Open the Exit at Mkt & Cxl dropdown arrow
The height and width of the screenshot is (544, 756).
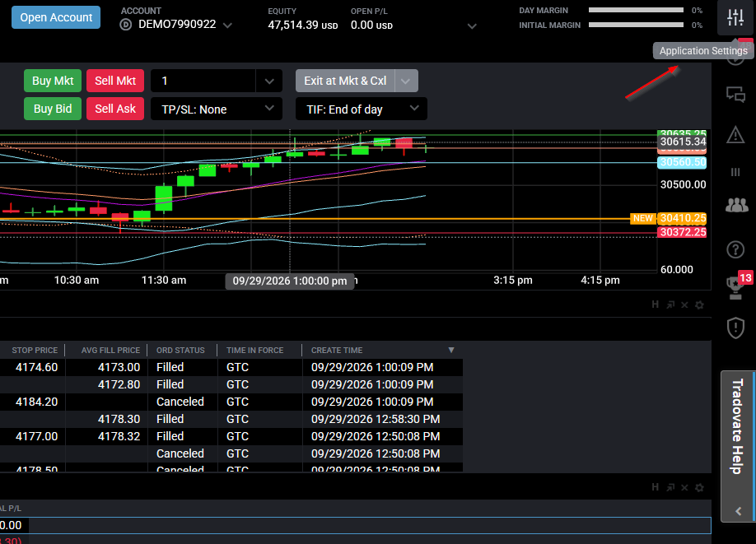pos(406,81)
